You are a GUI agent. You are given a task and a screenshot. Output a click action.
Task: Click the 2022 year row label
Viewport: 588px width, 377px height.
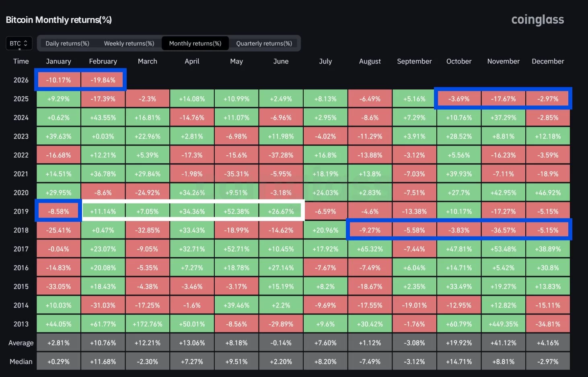click(x=21, y=155)
